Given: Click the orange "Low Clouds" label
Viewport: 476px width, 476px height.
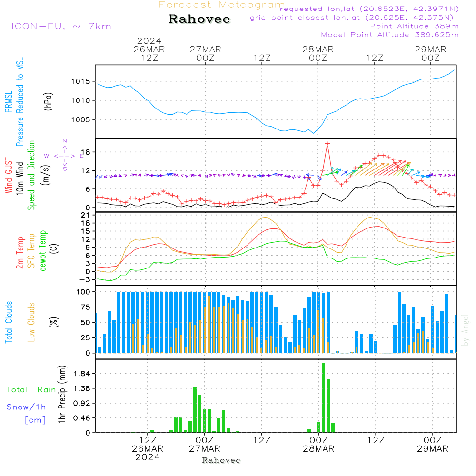Looking at the screenshot, I should 31,322.
